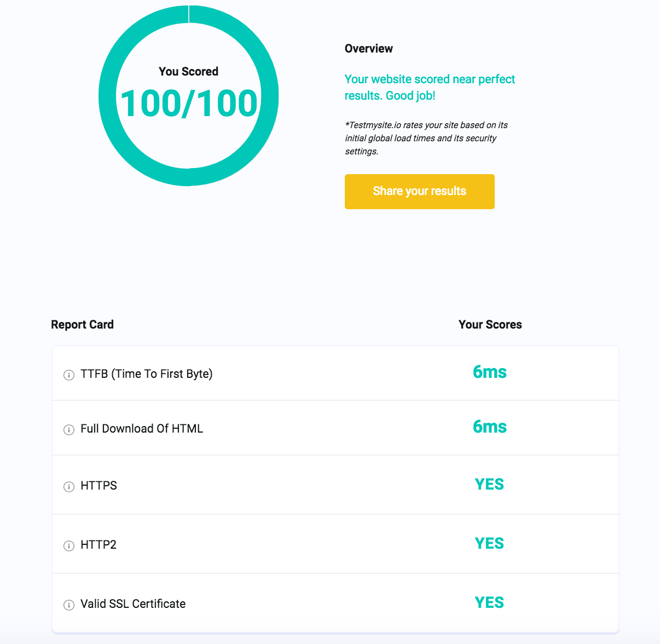Click the Overview heading

[x=368, y=49]
